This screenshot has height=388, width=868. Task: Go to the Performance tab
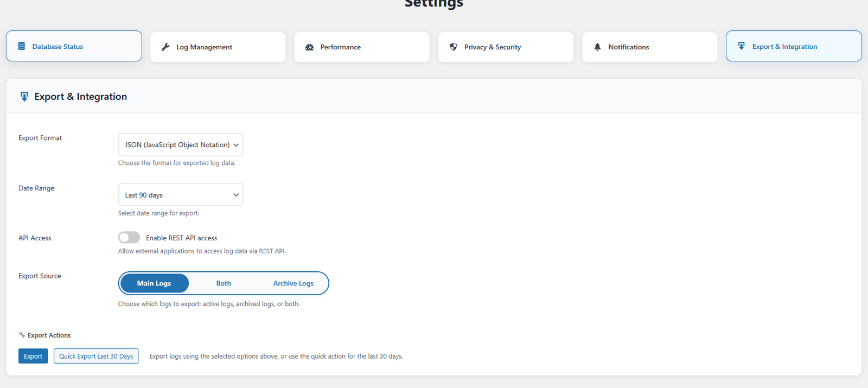[x=362, y=47]
